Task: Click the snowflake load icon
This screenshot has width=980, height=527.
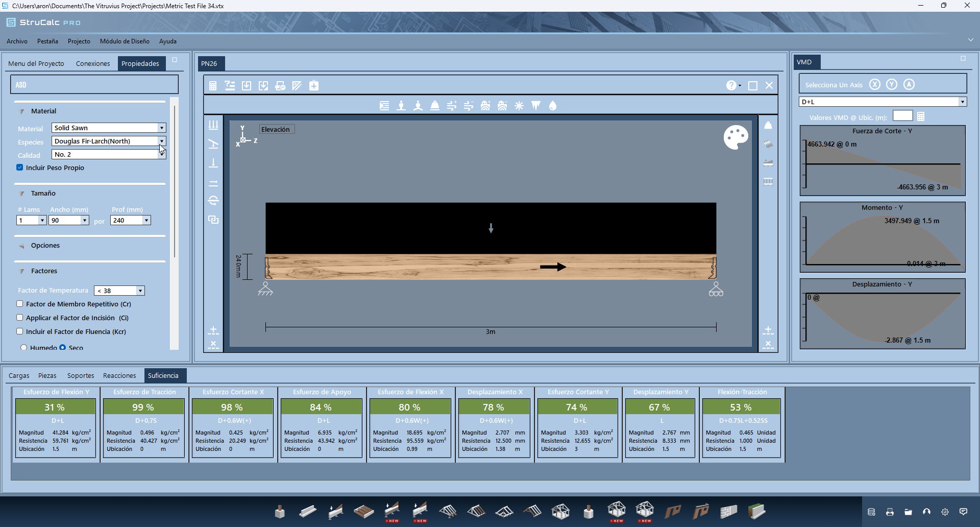Action: [519, 106]
